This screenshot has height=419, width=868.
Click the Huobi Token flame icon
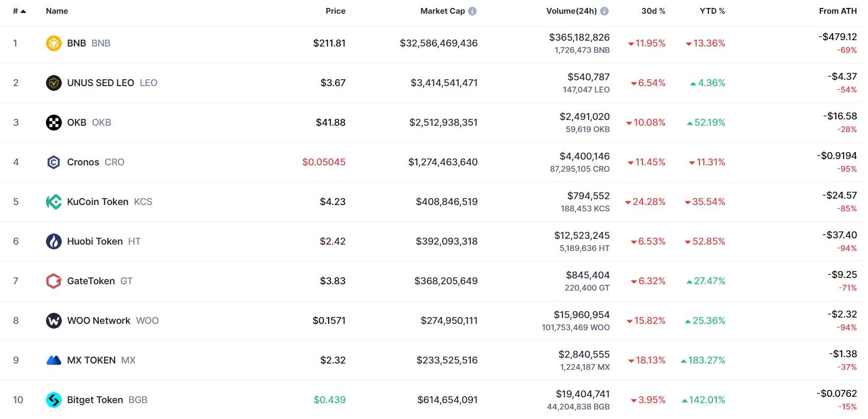(53, 241)
